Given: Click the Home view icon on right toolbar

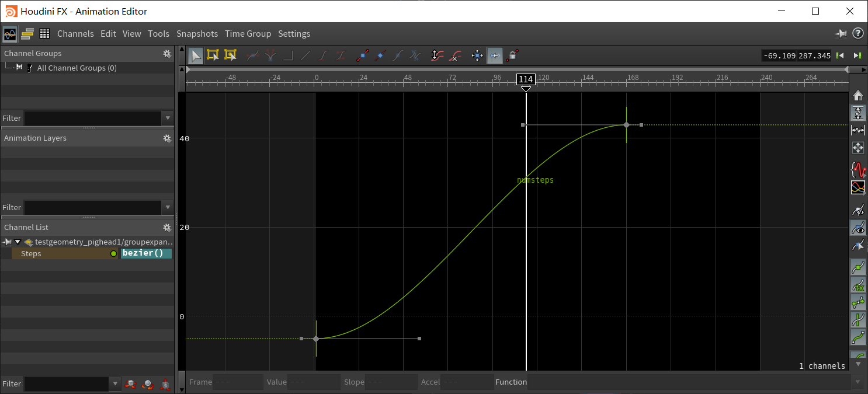Looking at the screenshot, I should (x=858, y=96).
